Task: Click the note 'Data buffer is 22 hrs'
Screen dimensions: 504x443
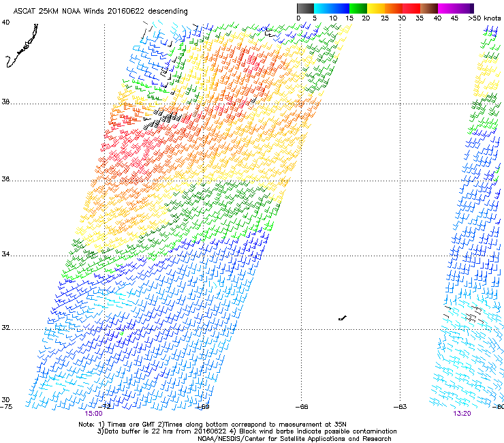Action: [x=135, y=431]
